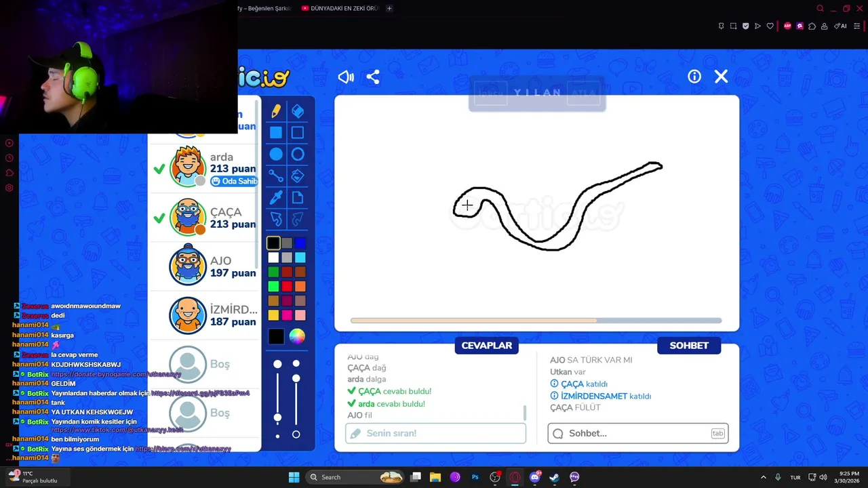Image resolution: width=868 pixels, height=488 pixels.
Task: Open the browser extensions cube icon
Action: pos(812,26)
